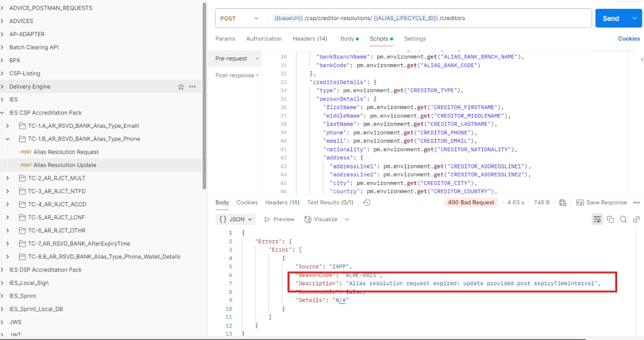Open the BPX collection
Image resolution: width=644 pixels, height=340 pixels.
click(x=15, y=60)
